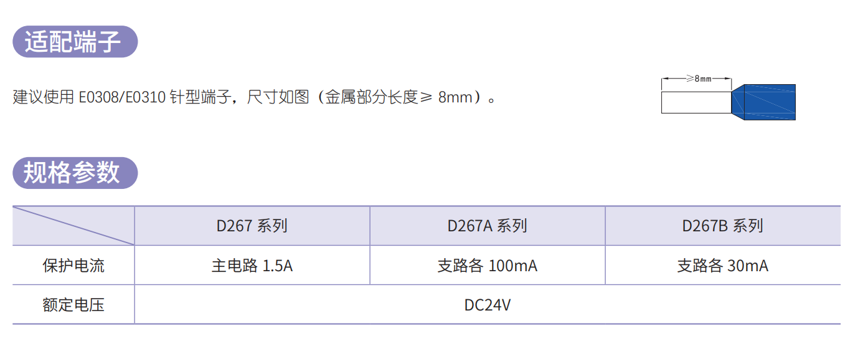Click the blue insulation sleeve of the terminal
The image size is (868, 361).
click(763, 102)
